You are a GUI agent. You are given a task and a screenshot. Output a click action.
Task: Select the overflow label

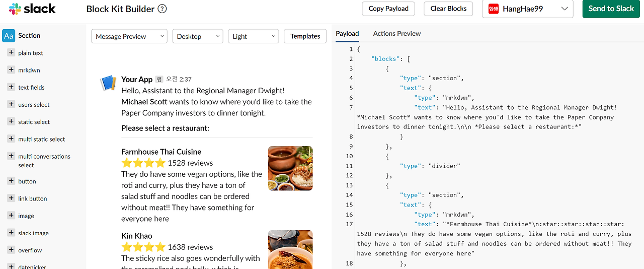pyautogui.click(x=30, y=250)
